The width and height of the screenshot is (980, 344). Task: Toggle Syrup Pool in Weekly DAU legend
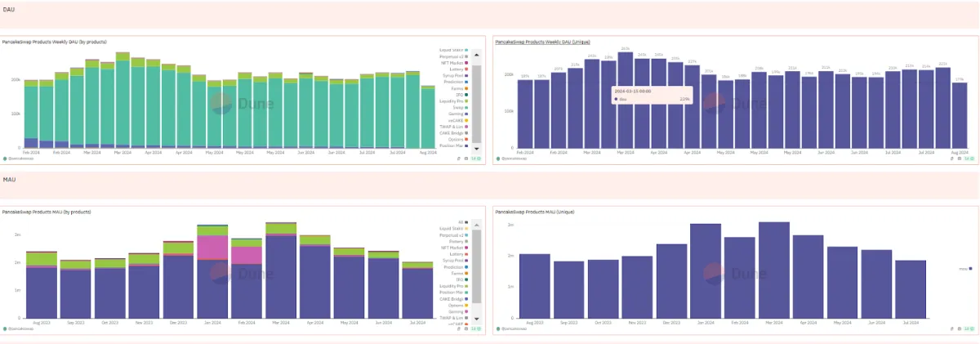(x=456, y=75)
